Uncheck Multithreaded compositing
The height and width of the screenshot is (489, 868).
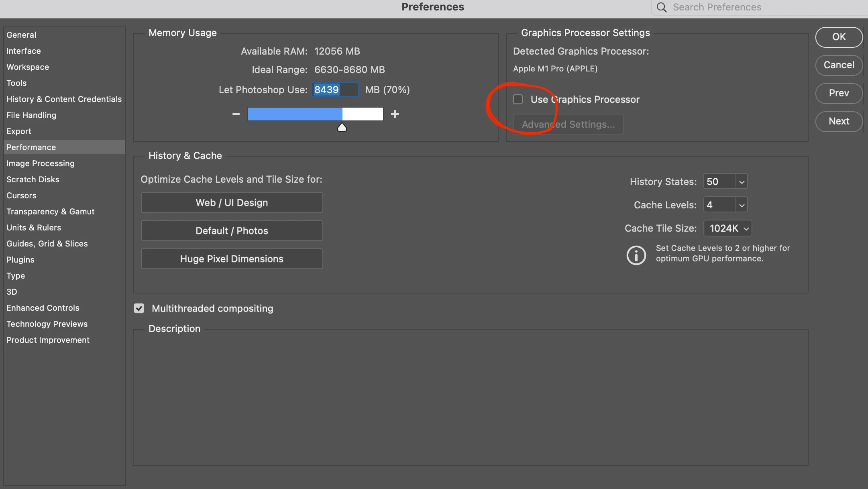pos(139,308)
